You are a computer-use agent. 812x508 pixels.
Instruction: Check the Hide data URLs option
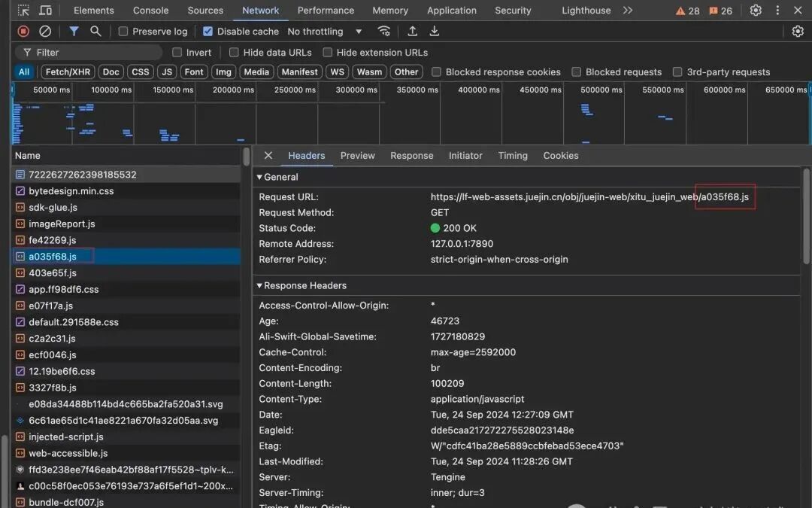(235, 53)
